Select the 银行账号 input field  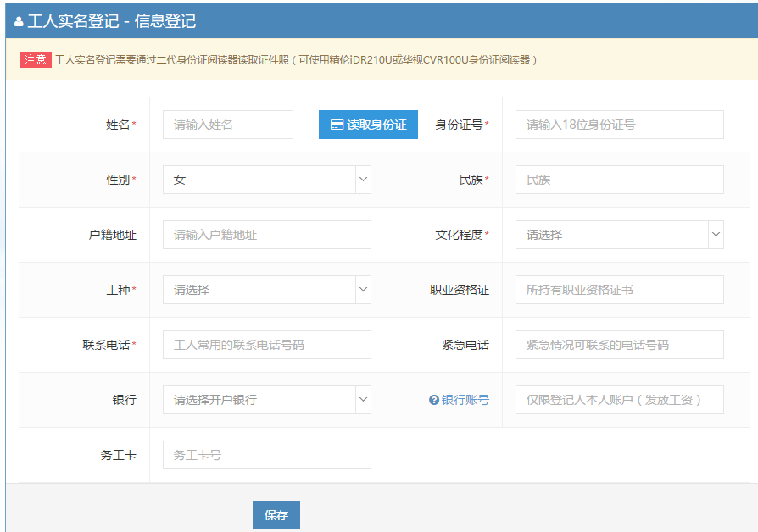619,400
